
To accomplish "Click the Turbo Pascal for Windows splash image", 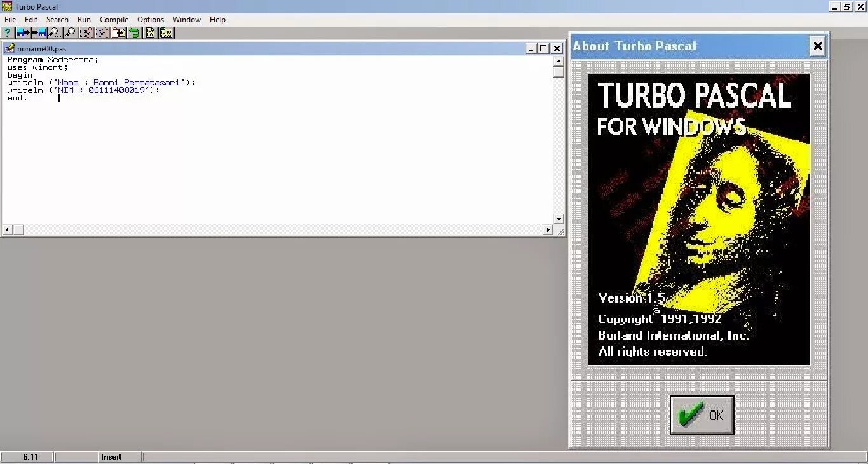I will (x=699, y=219).
